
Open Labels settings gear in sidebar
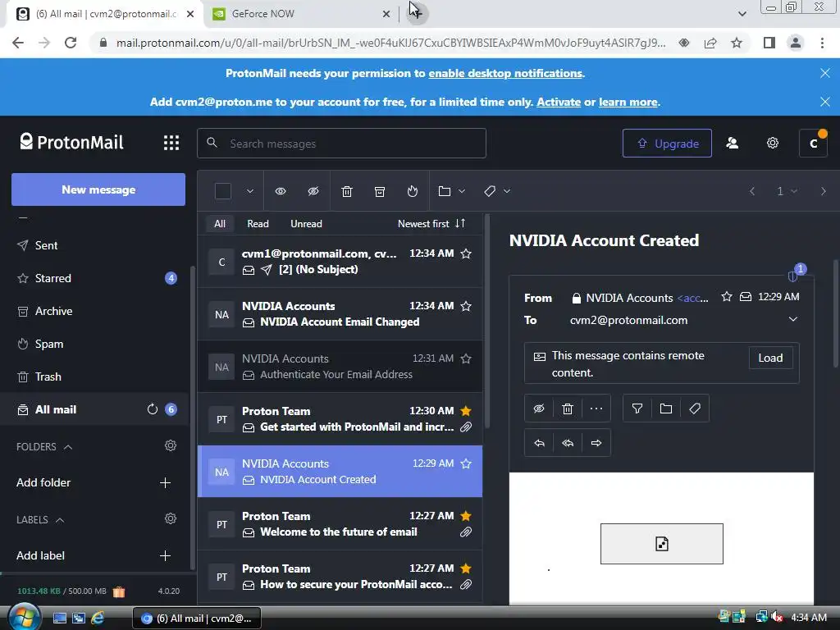click(x=171, y=518)
